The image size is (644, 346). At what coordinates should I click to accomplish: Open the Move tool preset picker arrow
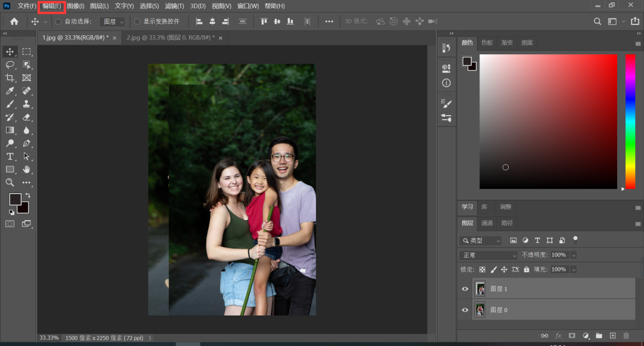45,22
